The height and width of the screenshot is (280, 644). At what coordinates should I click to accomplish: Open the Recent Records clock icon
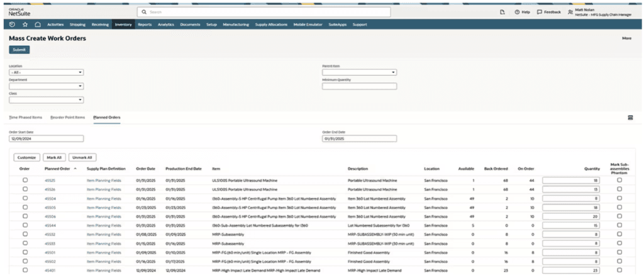tap(13, 24)
